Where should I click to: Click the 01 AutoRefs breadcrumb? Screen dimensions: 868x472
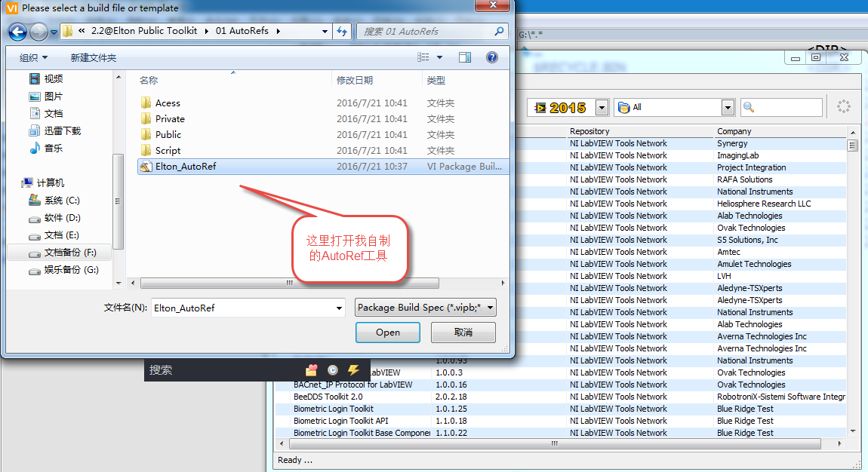point(242,31)
